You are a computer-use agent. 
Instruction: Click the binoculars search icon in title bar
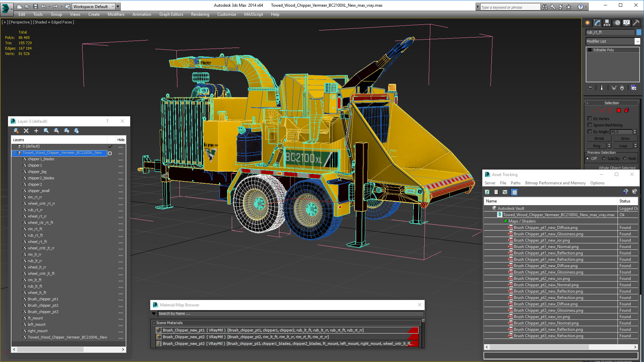[x=545, y=7]
